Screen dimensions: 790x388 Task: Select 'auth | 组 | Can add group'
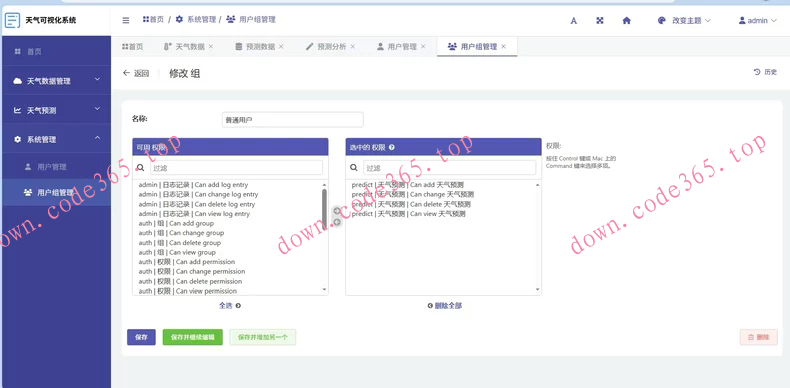pos(176,223)
